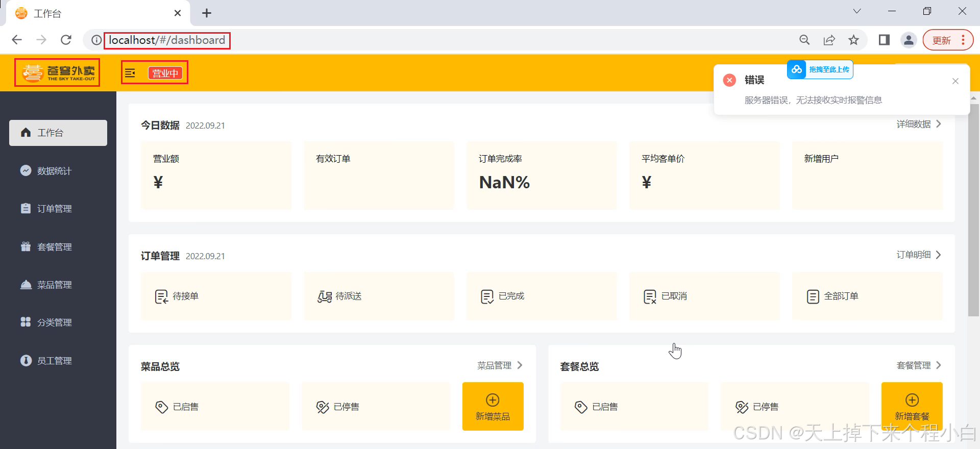Go back with the browser back arrow
Screen dimensions: 980x449
point(17,40)
